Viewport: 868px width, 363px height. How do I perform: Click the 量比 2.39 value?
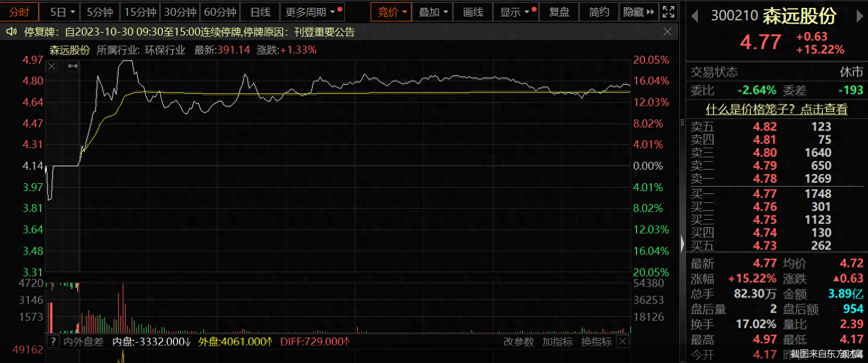tap(852, 324)
